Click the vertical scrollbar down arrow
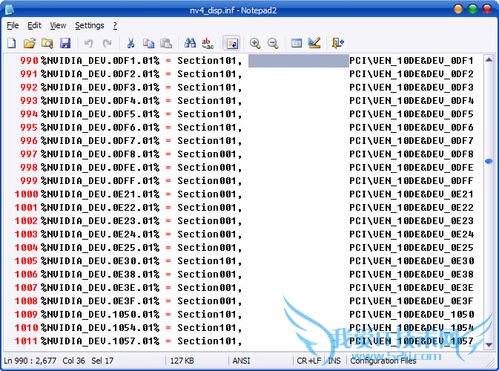Viewport: 499px width, 371px height. tap(489, 345)
